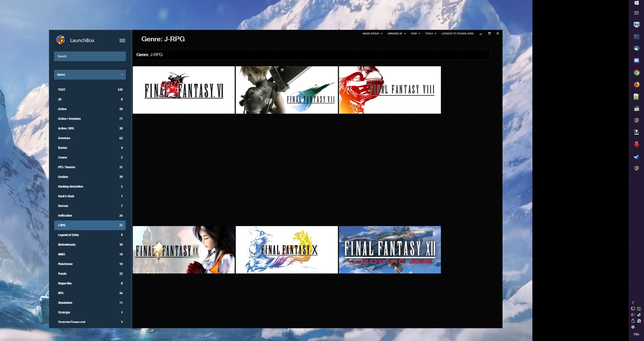Click the LaunchBox cube logo in sidebar
This screenshot has height=341, width=644.
click(60, 40)
